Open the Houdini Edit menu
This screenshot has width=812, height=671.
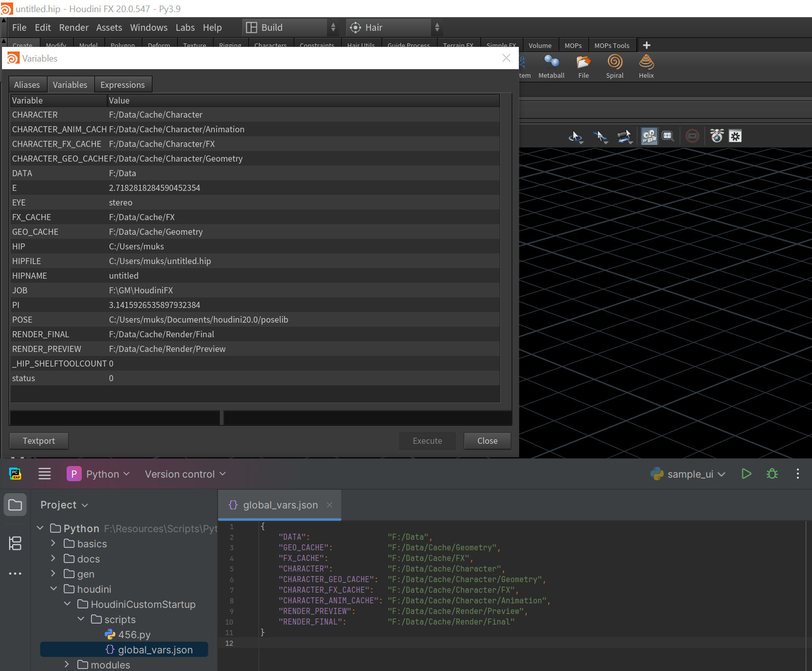(x=43, y=28)
